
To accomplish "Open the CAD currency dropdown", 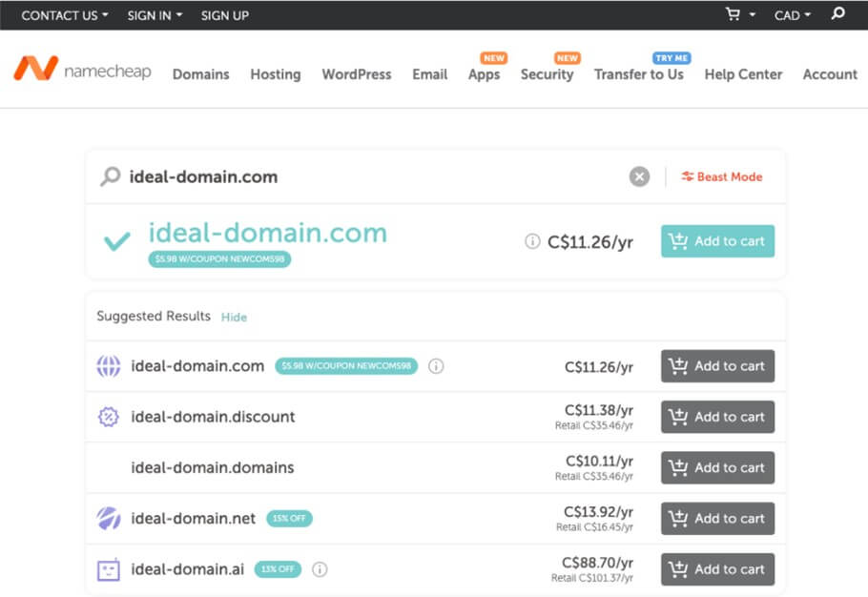I will (792, 15).
